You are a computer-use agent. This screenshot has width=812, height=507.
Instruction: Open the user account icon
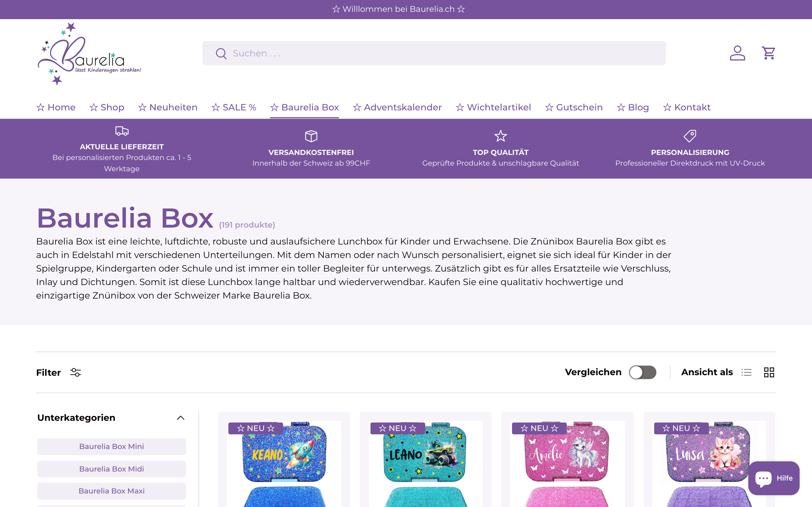[x=737, y=53]
